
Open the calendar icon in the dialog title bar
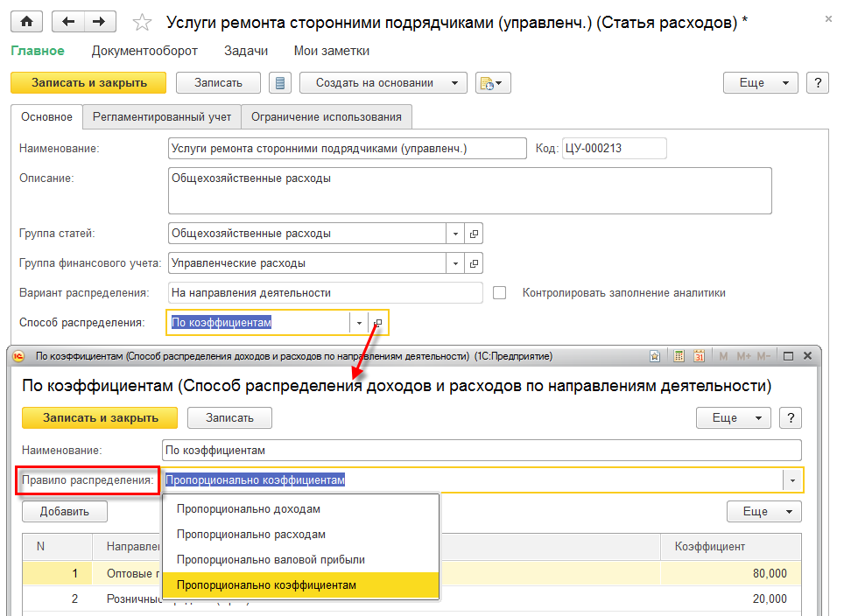click(x=699, y=356)
